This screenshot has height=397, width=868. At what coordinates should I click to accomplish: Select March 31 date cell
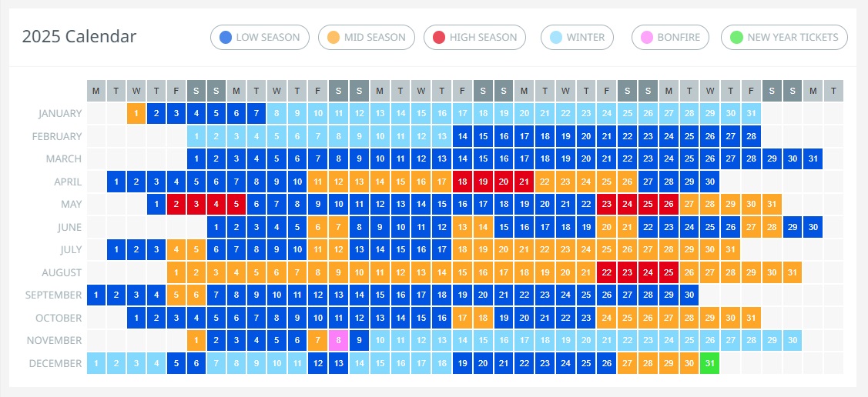812,159
